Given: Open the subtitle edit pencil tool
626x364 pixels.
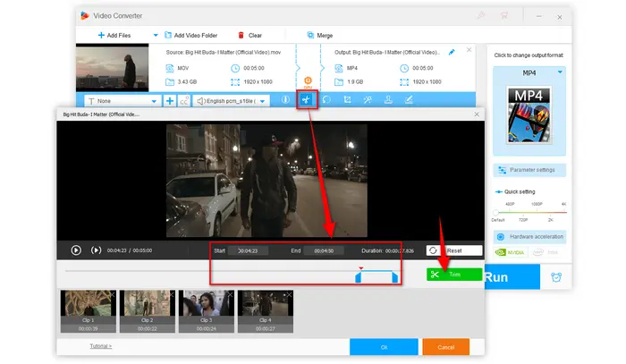Looking at the screenshot, I should pos(409,100).
